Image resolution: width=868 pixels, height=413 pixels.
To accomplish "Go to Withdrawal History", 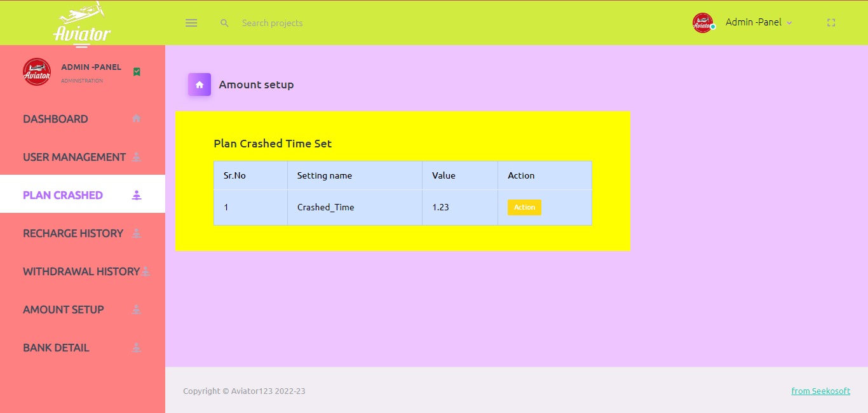I will pyautogui.click(x=81, y=271).
